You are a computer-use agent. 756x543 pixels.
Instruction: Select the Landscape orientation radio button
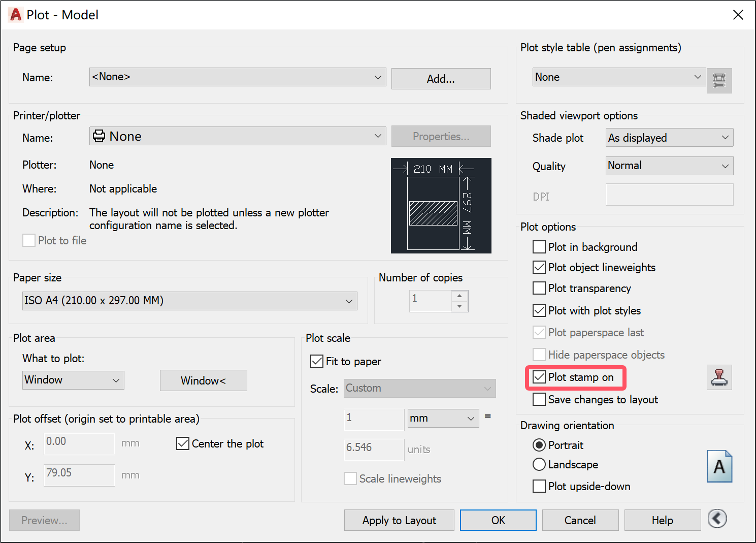pos(539,464)
